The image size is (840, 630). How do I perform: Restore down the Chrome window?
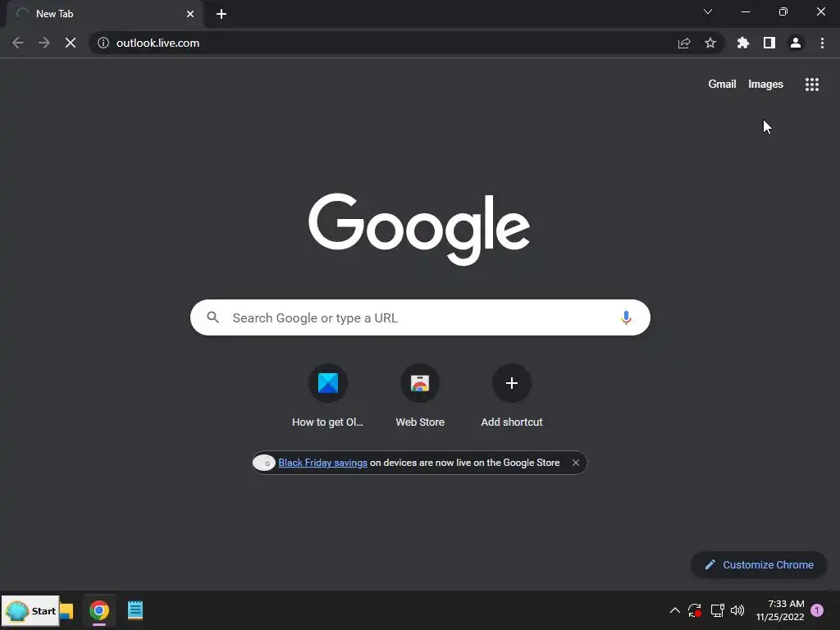coord(783,11)
